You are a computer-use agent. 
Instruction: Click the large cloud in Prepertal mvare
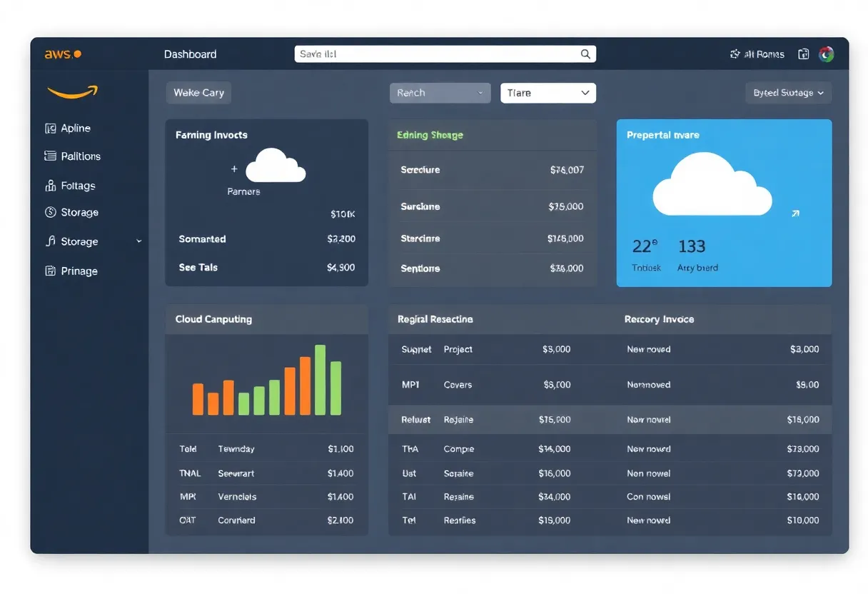pos(712,184)
